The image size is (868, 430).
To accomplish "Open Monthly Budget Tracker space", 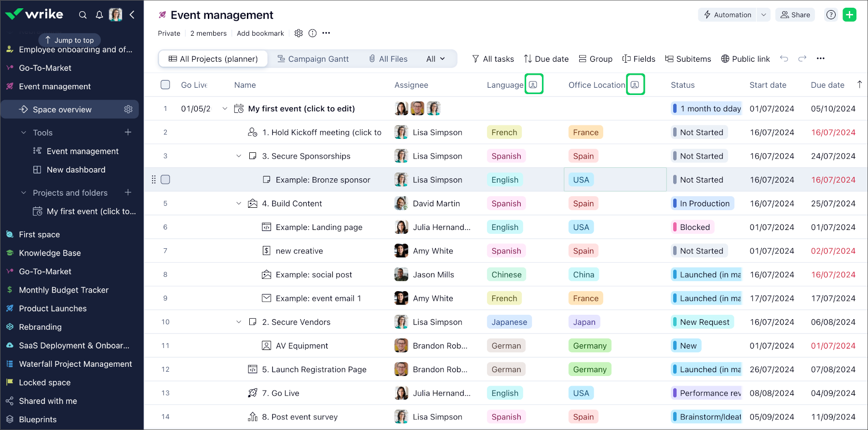I will [x=64, y=290].
